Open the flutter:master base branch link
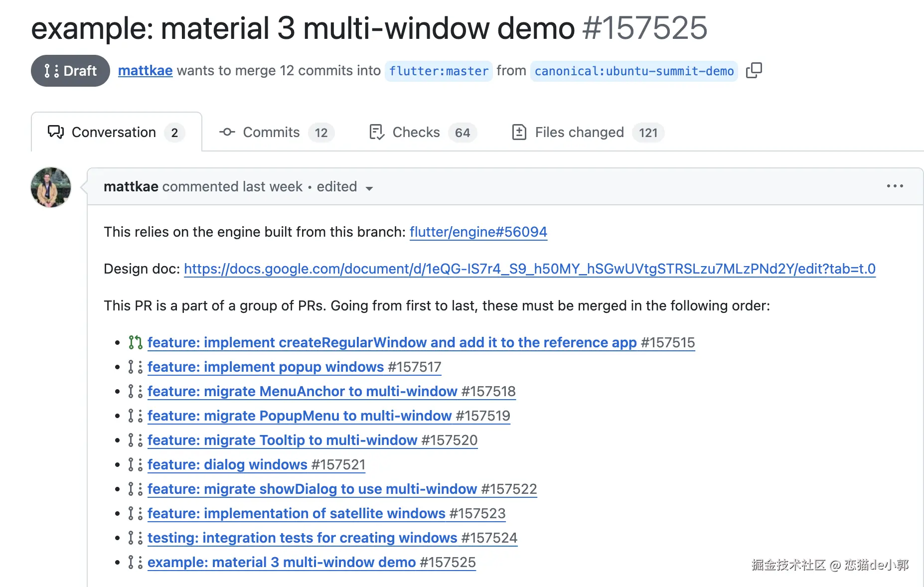Image resolution: width=924 pixels, height=587 pixels. tap(439, 71)
